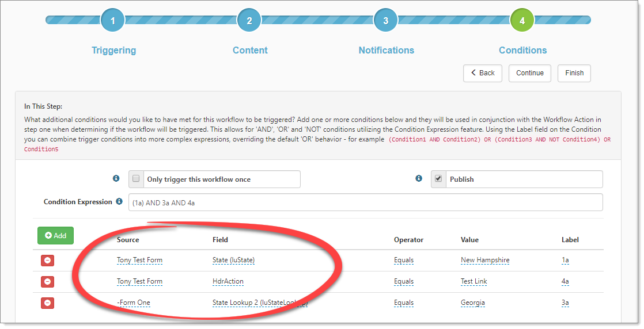Click Condition Expression info icon
Viewport: 644px width, 329px height.
coord(119,202)
